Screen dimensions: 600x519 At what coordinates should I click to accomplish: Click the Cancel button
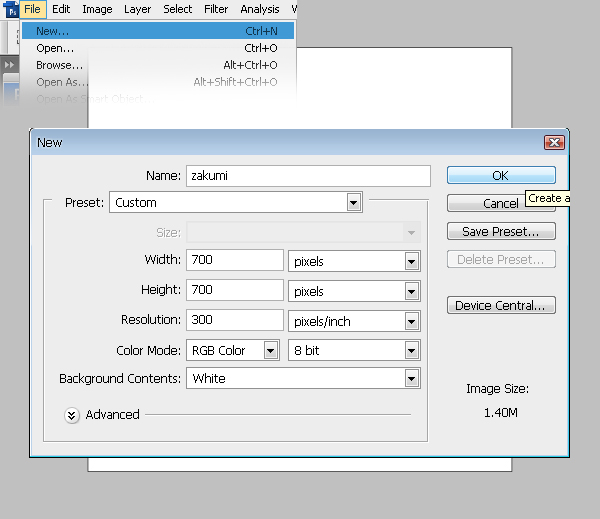(501, 203)
